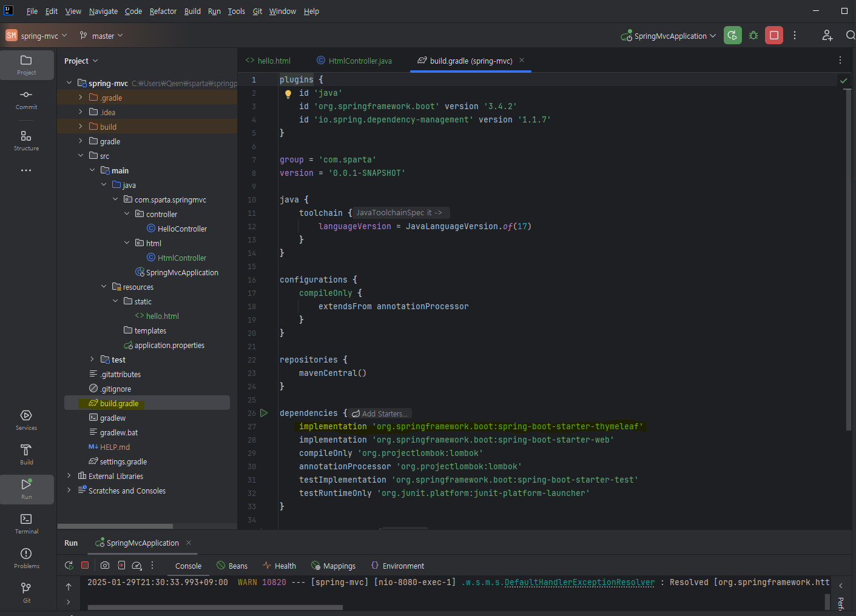Expand External Libraries
The height and width of the screenshot is (616, 856).
(x=69, y=475)
